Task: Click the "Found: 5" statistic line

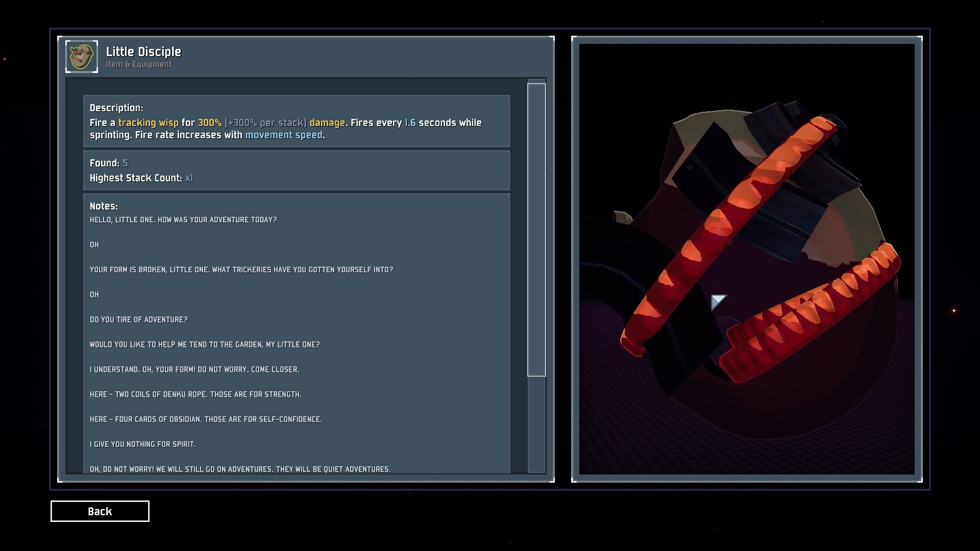Action: click(x=109, y=163)
